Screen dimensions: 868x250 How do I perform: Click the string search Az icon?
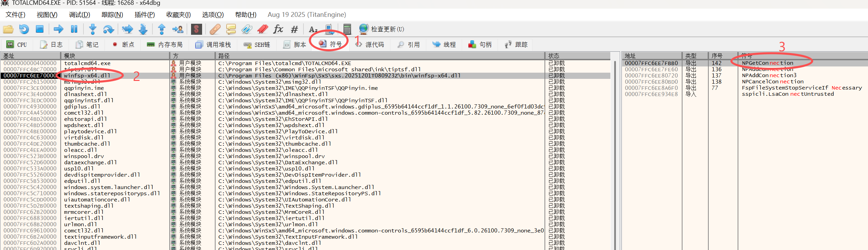313,29
